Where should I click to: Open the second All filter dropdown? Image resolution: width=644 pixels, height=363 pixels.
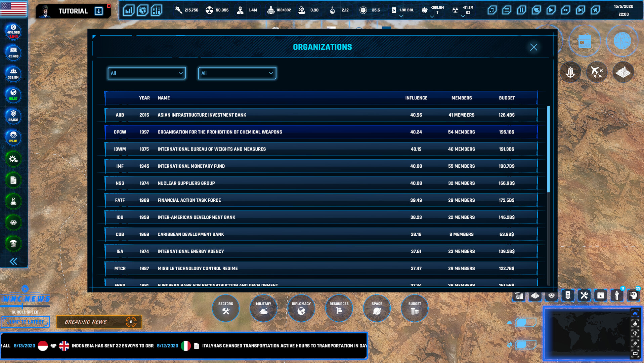(237, 73)
